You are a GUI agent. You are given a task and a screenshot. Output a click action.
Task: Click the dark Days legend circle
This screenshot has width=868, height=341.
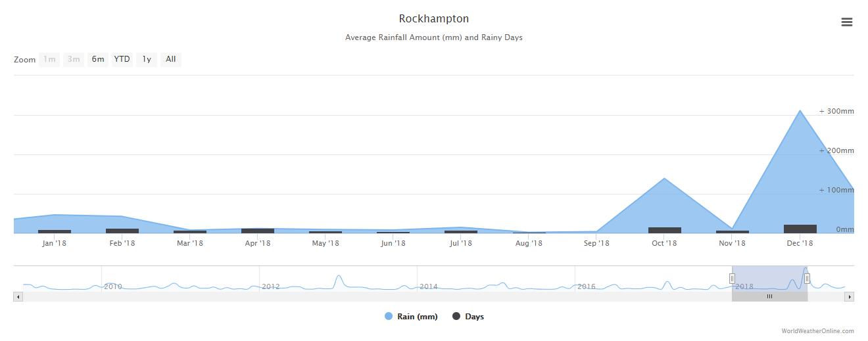(x=456, y=317)
